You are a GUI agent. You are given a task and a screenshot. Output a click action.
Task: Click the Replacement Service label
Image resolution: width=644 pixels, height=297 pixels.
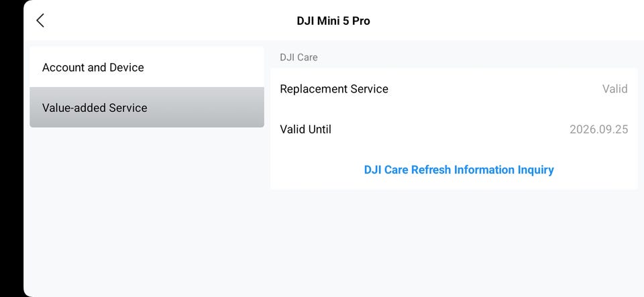tap(334, 89)
